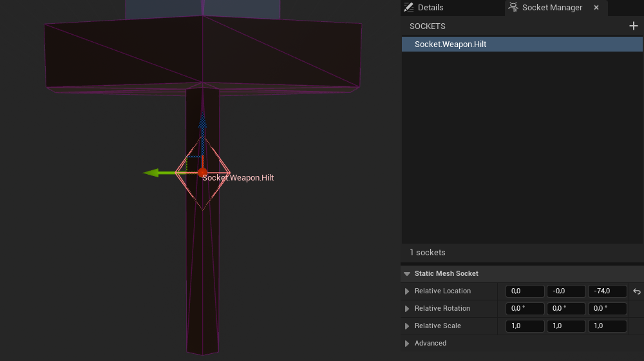Grab the green translate axis arrow
Viewport: 644px width, 361px height.
click(153, 173)
